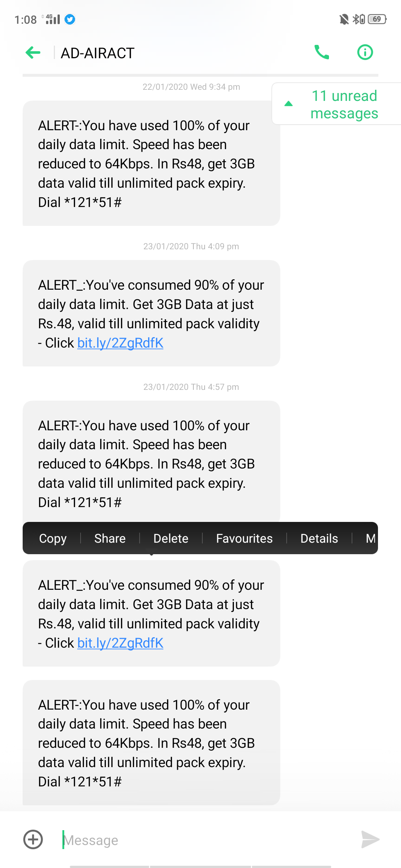401x868 pixels.
Task: Tap the plus attachment icon
Action: [33, 839]
